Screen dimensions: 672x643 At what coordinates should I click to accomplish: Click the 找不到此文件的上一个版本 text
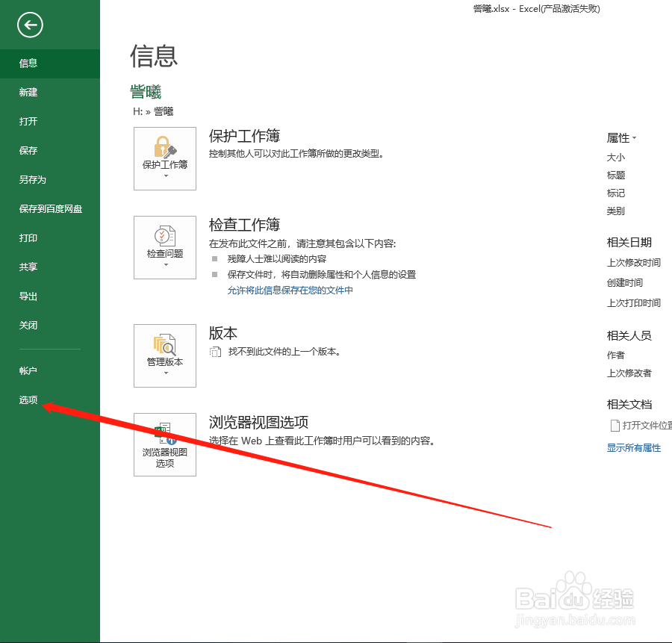(284, 352)
